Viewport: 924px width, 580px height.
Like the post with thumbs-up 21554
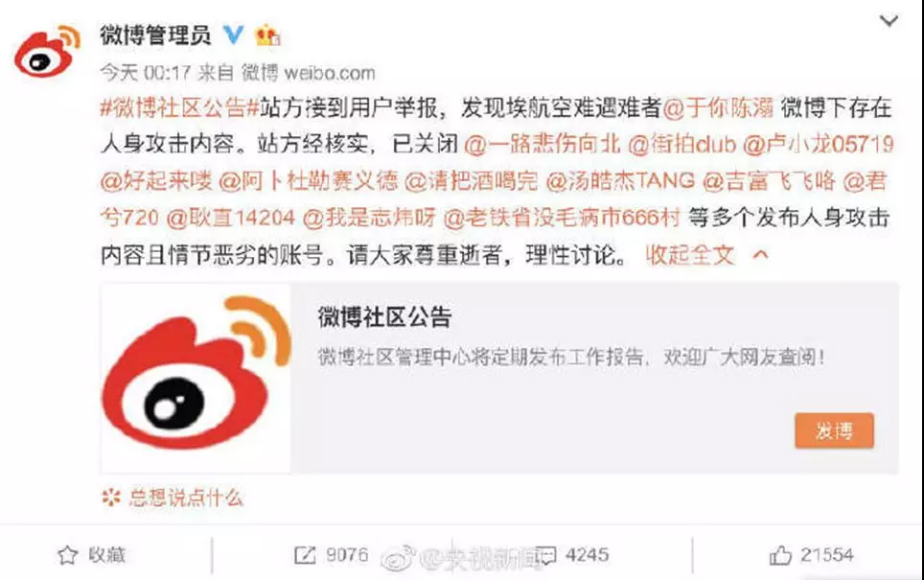point(780,555)
